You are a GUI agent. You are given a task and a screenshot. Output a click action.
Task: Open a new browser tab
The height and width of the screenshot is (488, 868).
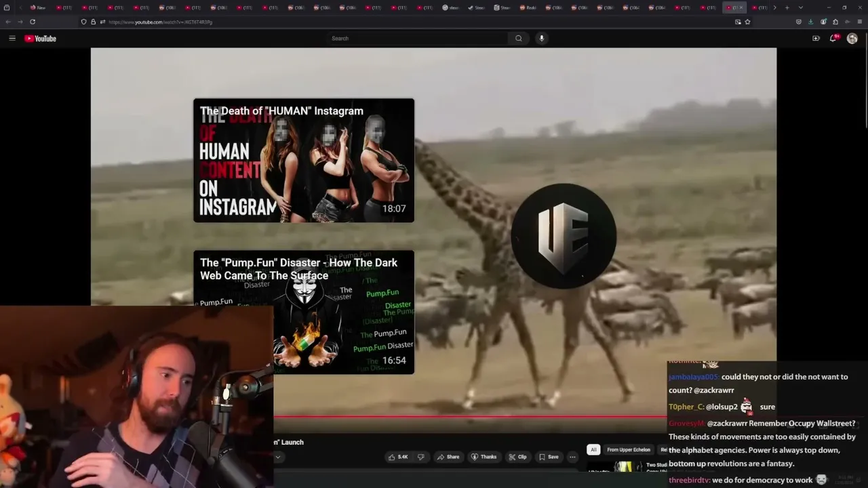point(787,7)
